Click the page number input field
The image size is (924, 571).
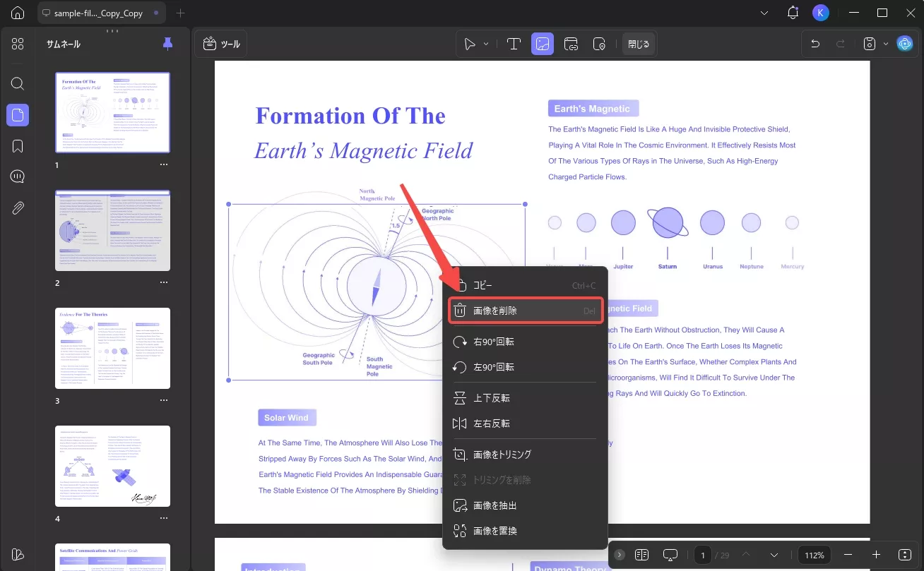click(703, 555)
